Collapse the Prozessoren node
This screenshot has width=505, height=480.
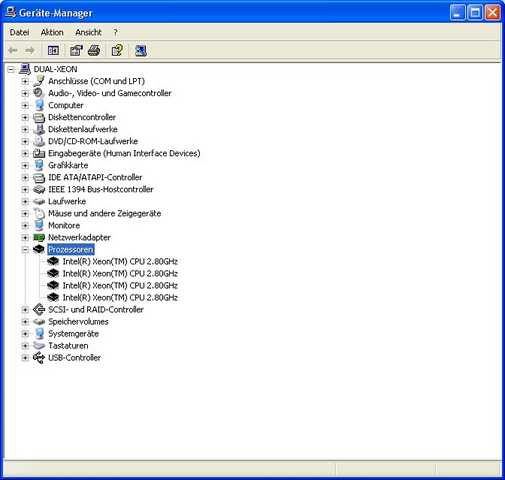click(x=25, y=250)
